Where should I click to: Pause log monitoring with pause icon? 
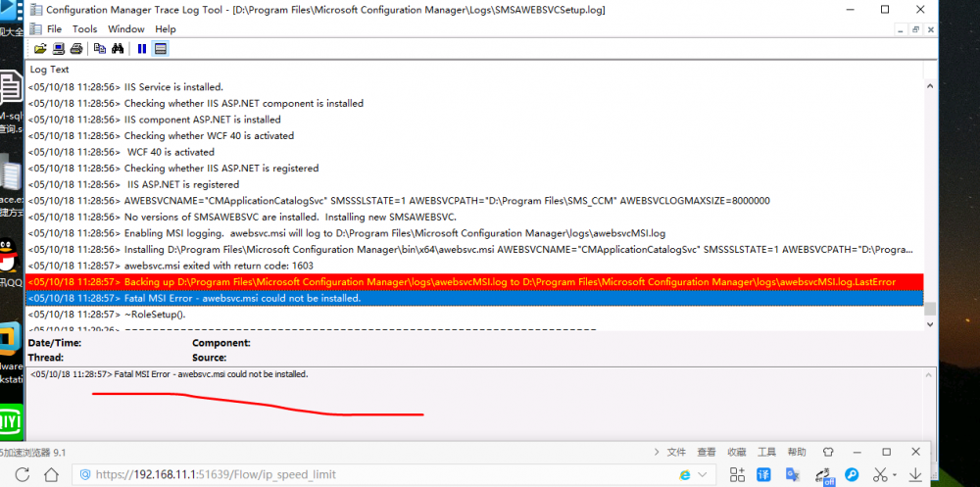tap(142, 49)
